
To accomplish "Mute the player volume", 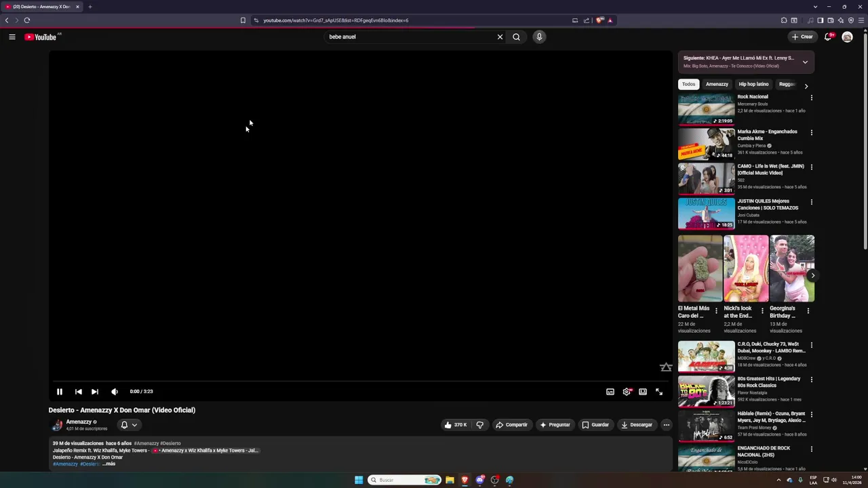I will point(115,391).
